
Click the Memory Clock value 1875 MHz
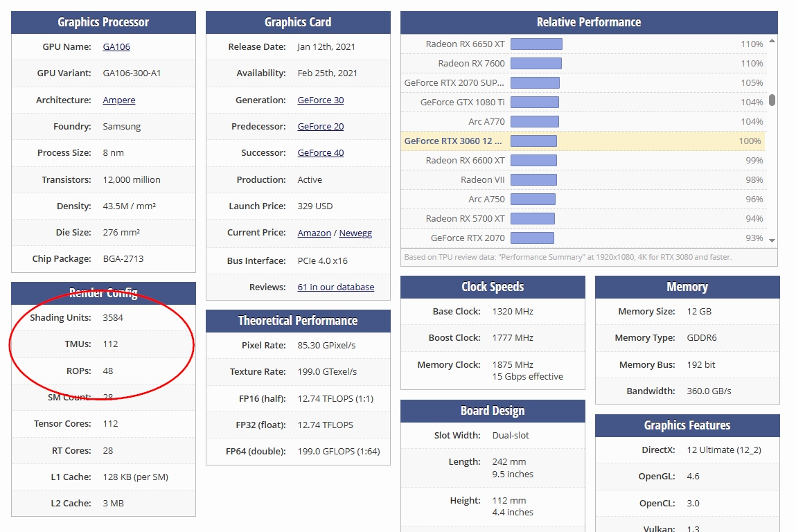click(513, 364)
